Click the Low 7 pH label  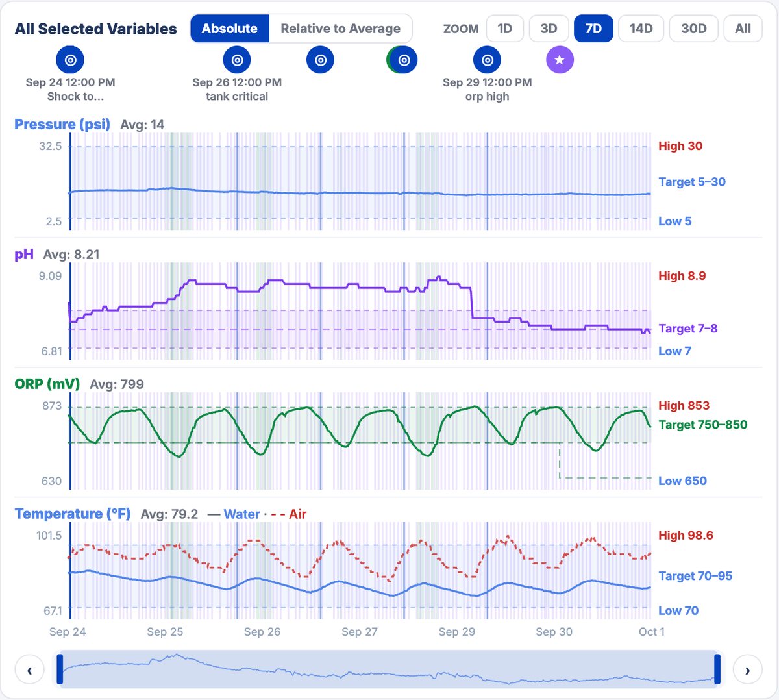[674, 351]
